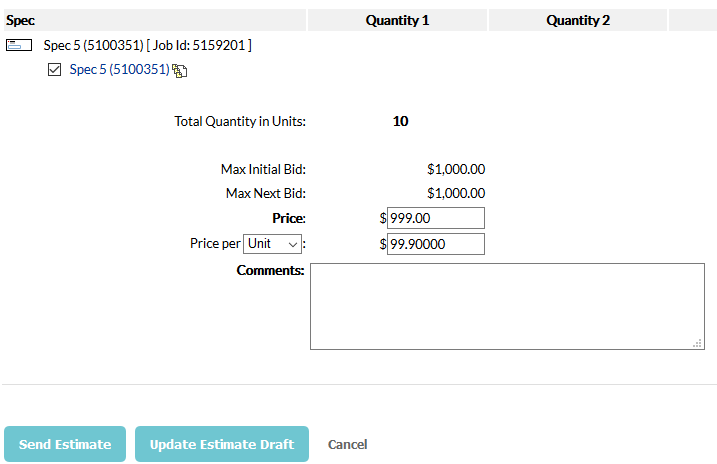Screen dimensions: 717x464
Task: Open the Price per Unit dropdown
Action: (x=273, y=244)
